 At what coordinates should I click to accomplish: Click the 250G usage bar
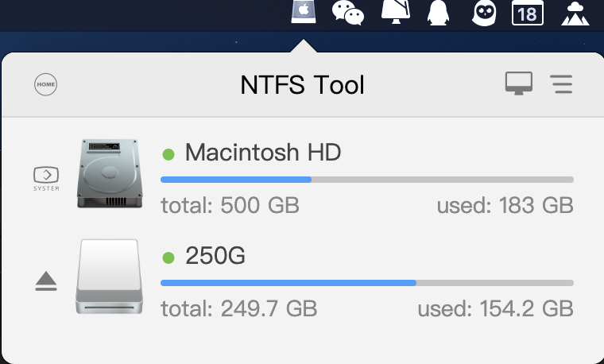click(x=366, y=283)
